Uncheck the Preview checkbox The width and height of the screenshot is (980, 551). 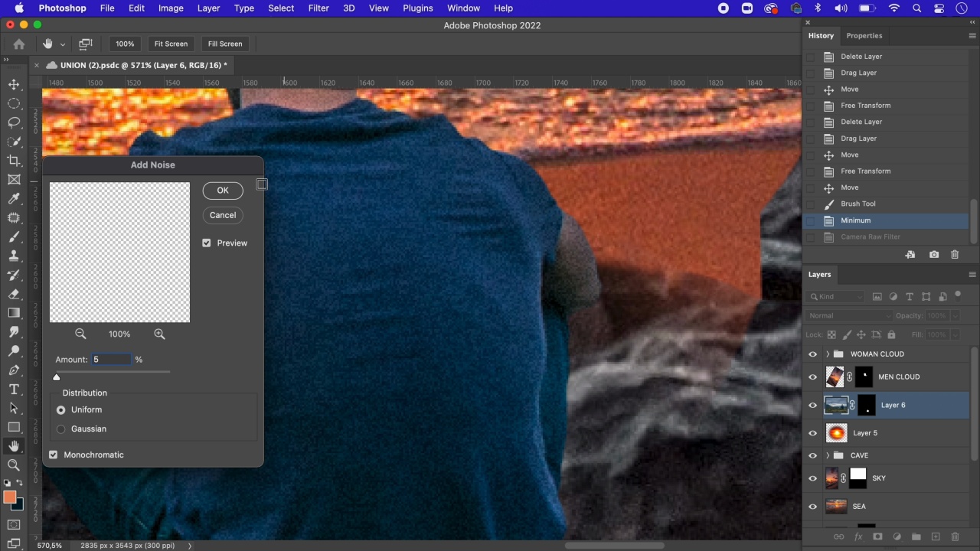coord(207,243)
